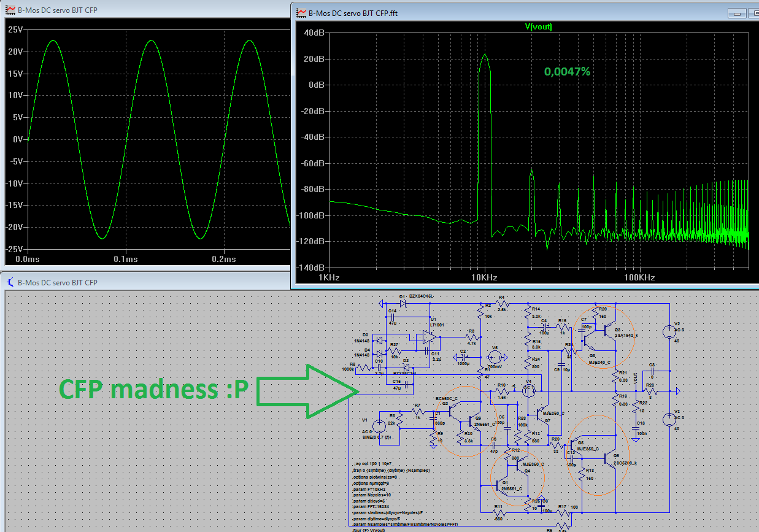Click the 'SINE(0 0.7 {f})' source value text
Image resolution: width=759 pixels, height=532 pixels.
(377, 438)
